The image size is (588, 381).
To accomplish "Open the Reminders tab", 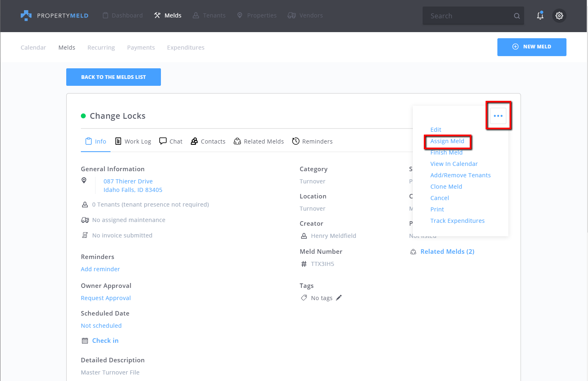I will point(312,142).
